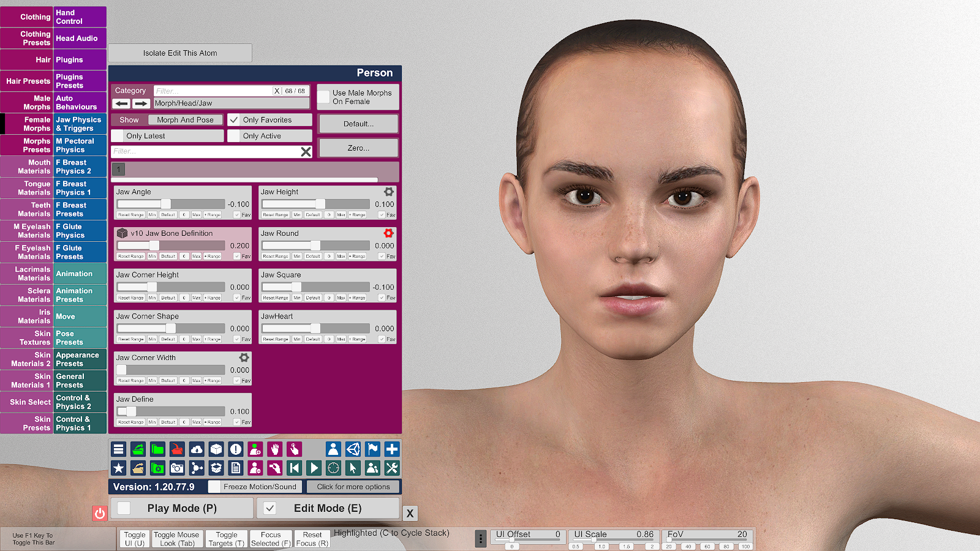
Task: Click the solid white cube icon
Action: point(217,449)
